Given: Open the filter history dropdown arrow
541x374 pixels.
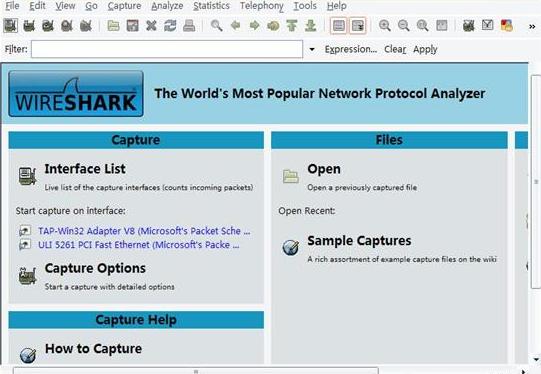Looking at the screenshot, I should click(x=312, y=49).
